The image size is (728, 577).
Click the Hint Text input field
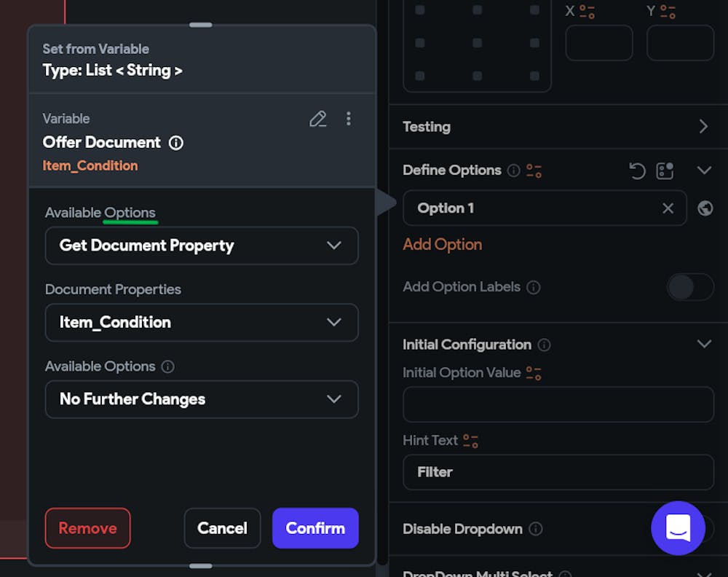(558, 472)
